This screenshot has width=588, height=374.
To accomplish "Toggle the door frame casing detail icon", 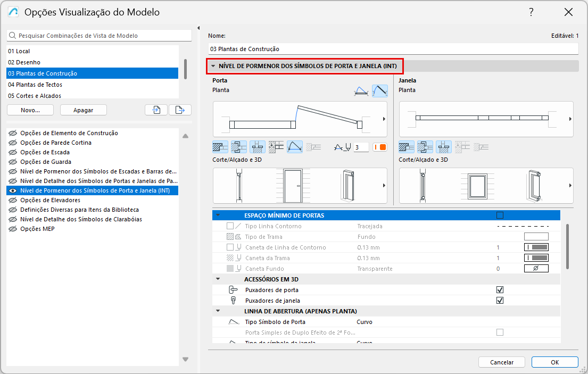I will pyautogui.click(x=239, y=147).
